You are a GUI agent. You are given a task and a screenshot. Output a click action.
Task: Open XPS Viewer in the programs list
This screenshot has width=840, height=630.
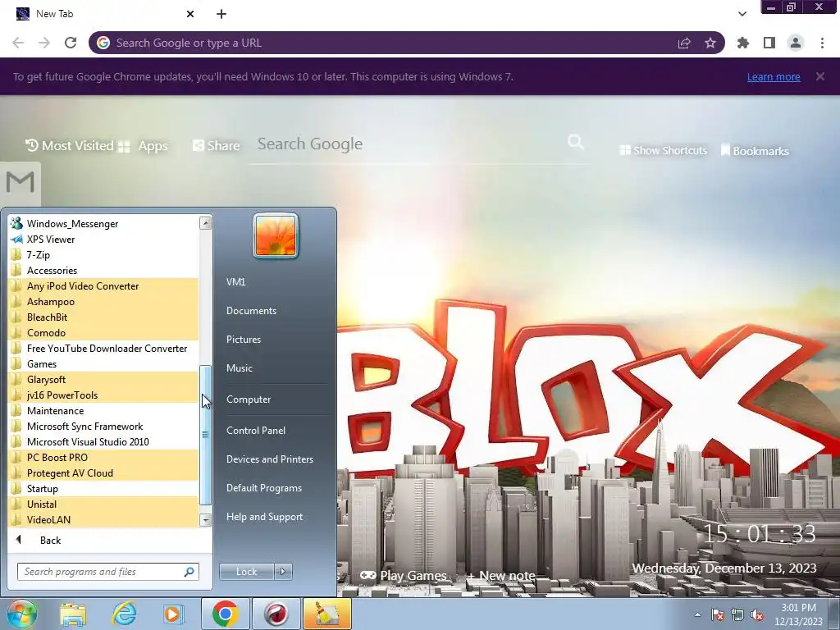coord(103,240)
